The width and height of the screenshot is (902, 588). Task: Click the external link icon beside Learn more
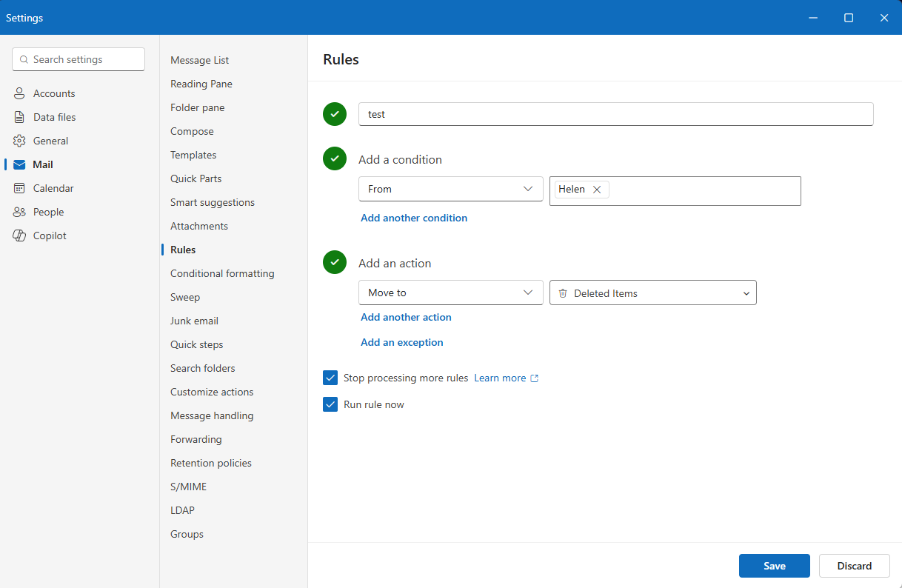pyautogui.click(x=534, y=378)
